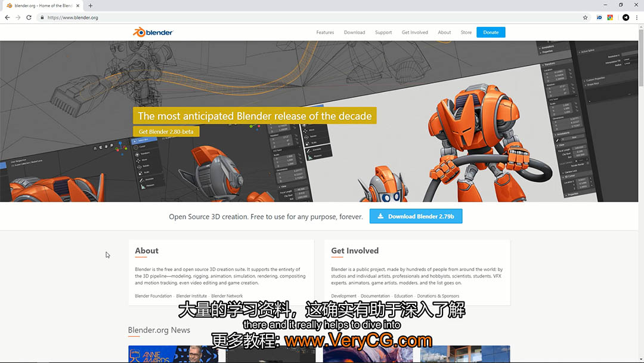Open the Donations & Sponsors link
This screenshot has width=644, height=363.
click(x=438, y=296)
